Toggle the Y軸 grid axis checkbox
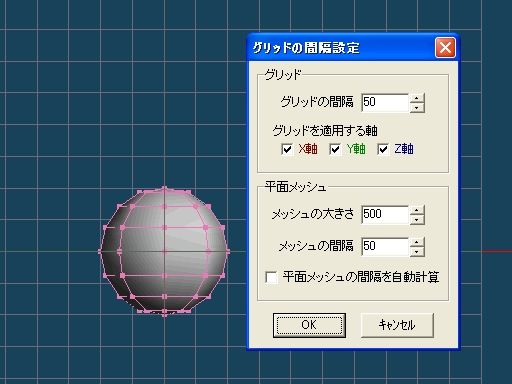This screenshot has width=512, height=384. coord(335,149)
